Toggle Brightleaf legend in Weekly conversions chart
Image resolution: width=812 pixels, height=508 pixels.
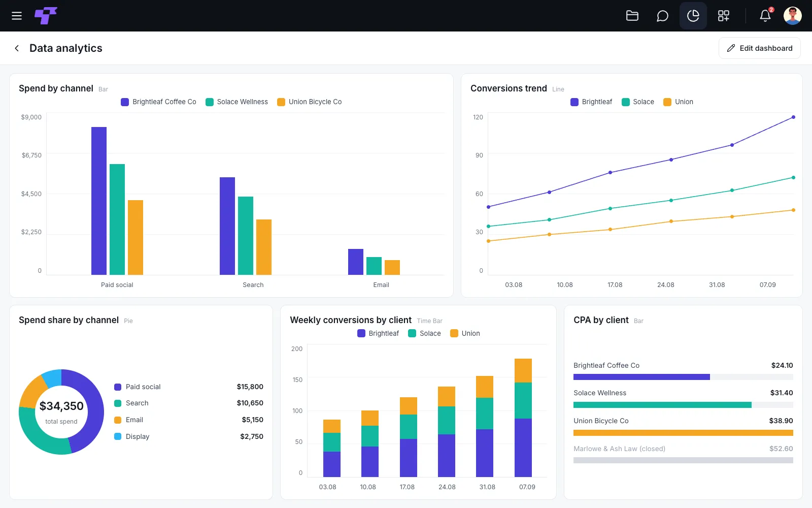point(378,334)
